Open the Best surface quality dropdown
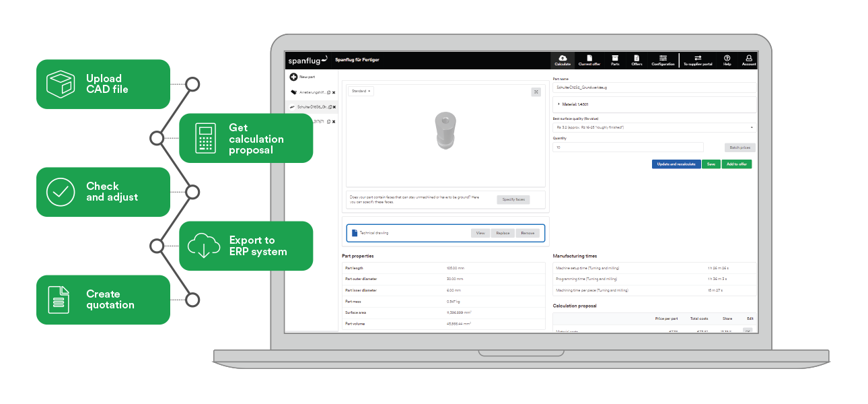 [x=654, y=127]
